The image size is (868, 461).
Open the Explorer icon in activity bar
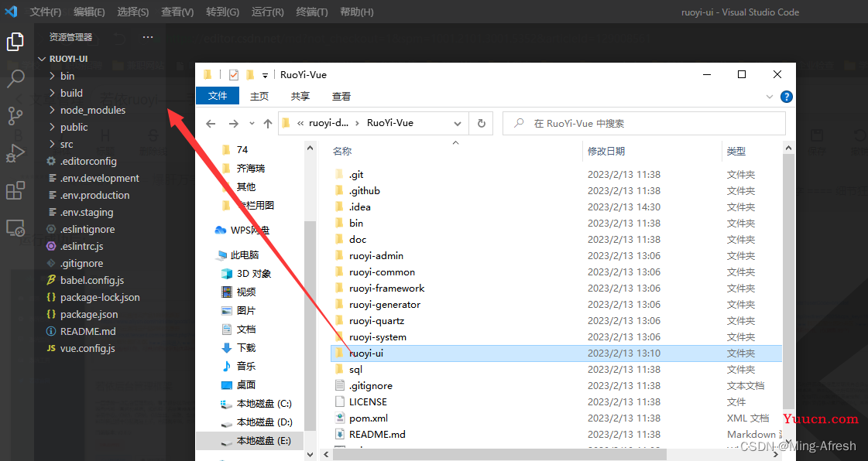pos(15,42)
